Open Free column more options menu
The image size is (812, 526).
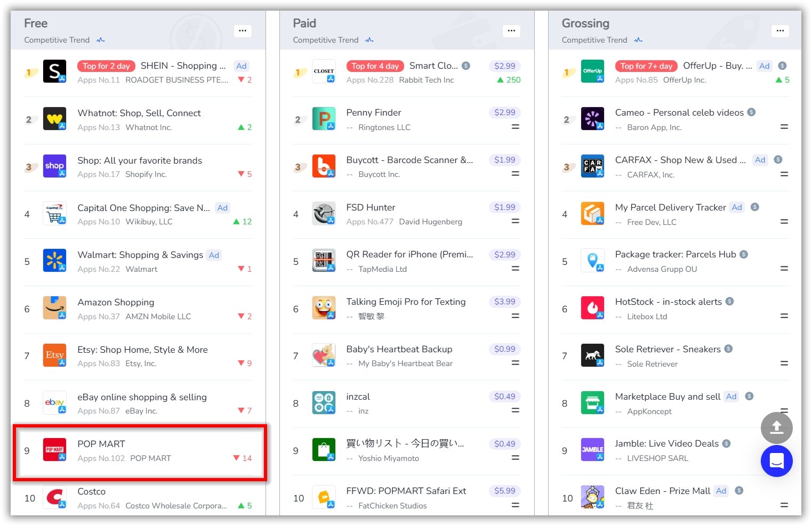tap(243, 30)
